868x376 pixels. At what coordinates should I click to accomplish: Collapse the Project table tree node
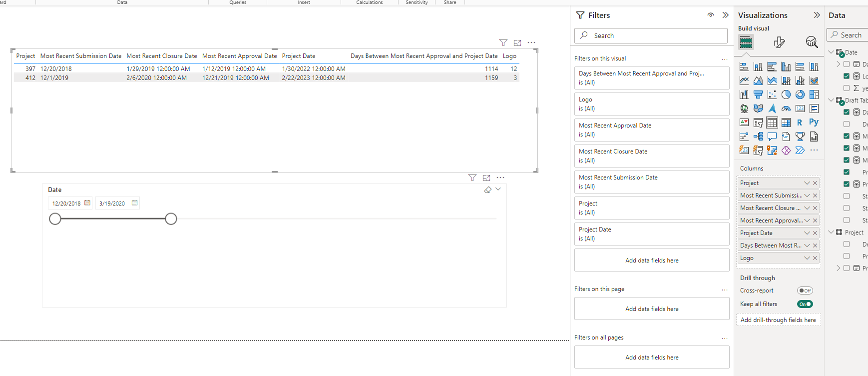click(831, 232)
